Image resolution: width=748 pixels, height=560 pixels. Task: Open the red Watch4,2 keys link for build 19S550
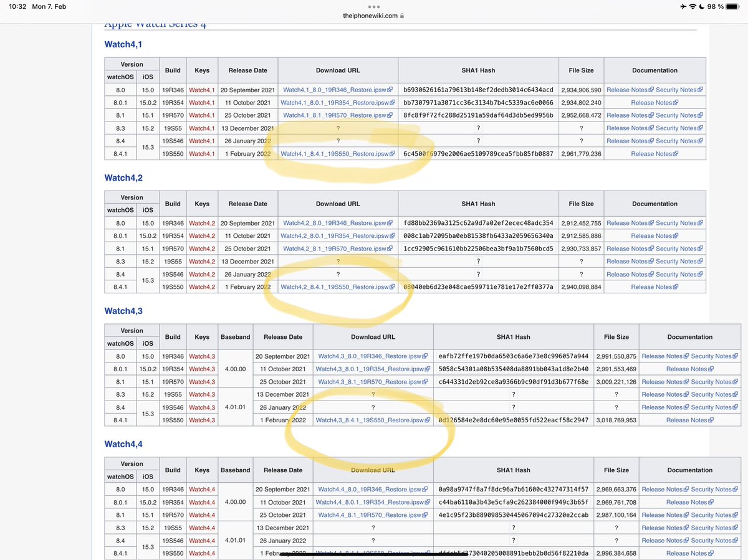201,287
